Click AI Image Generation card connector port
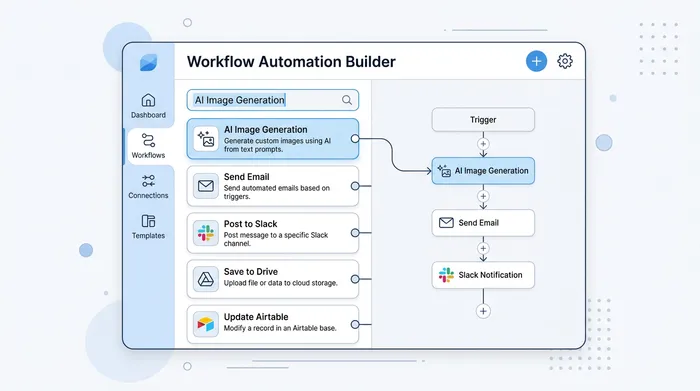Viewport: 700px width, 391px height. point(355,139)
